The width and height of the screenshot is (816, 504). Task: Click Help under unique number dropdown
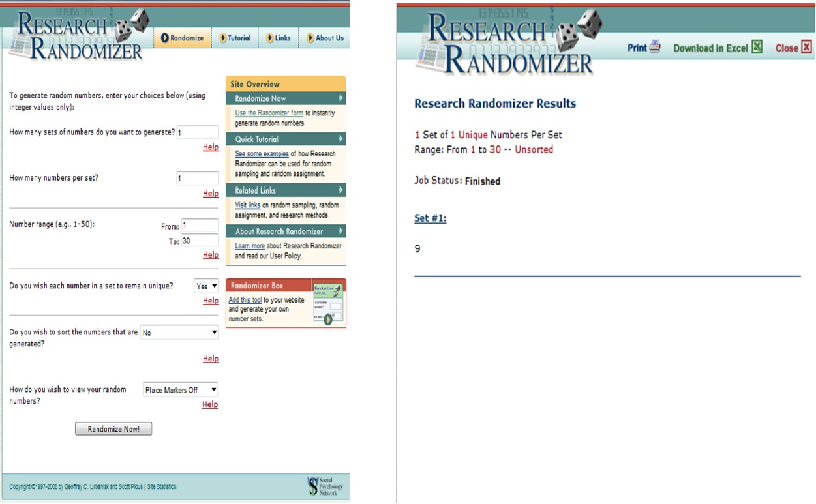[211, 301]
